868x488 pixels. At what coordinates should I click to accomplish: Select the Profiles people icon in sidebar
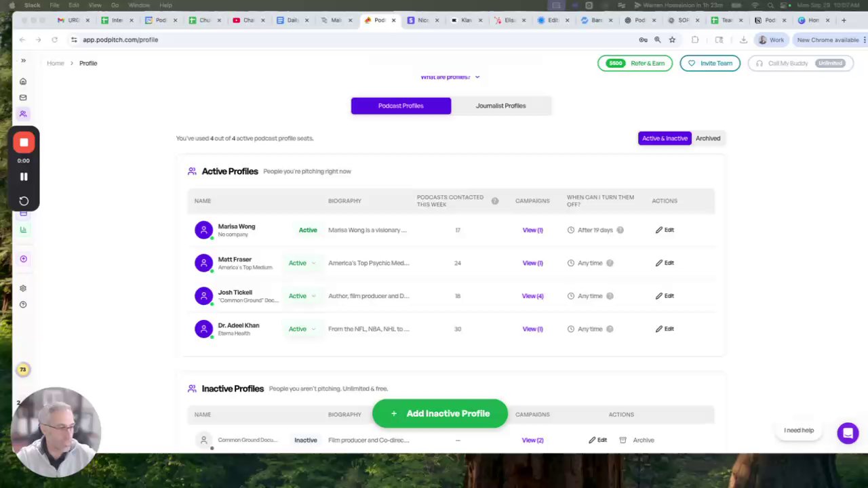23,114
